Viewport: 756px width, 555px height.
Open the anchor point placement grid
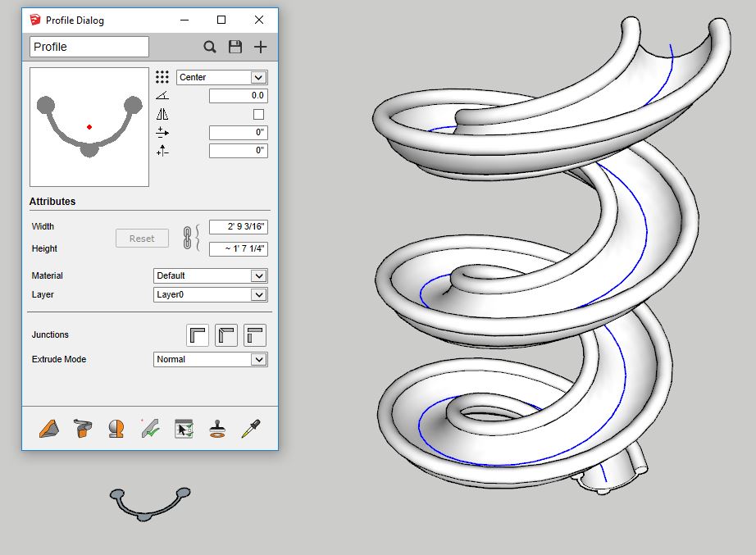162,76
